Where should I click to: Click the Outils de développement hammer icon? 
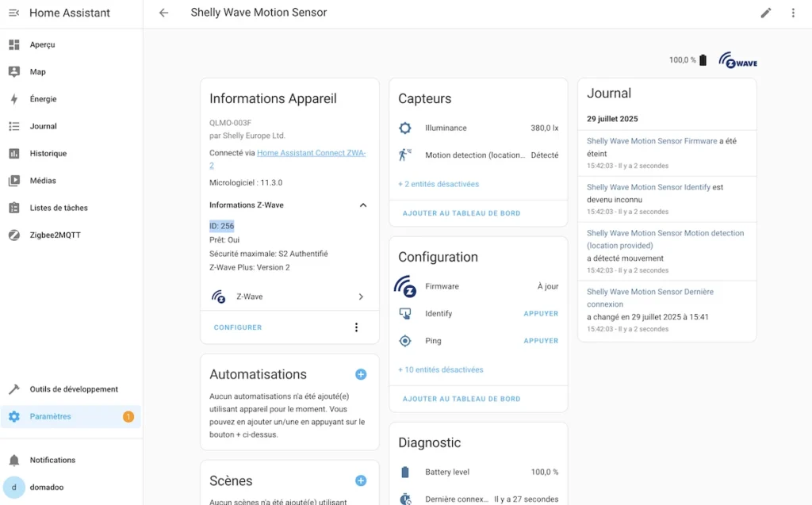click(14, 389)
